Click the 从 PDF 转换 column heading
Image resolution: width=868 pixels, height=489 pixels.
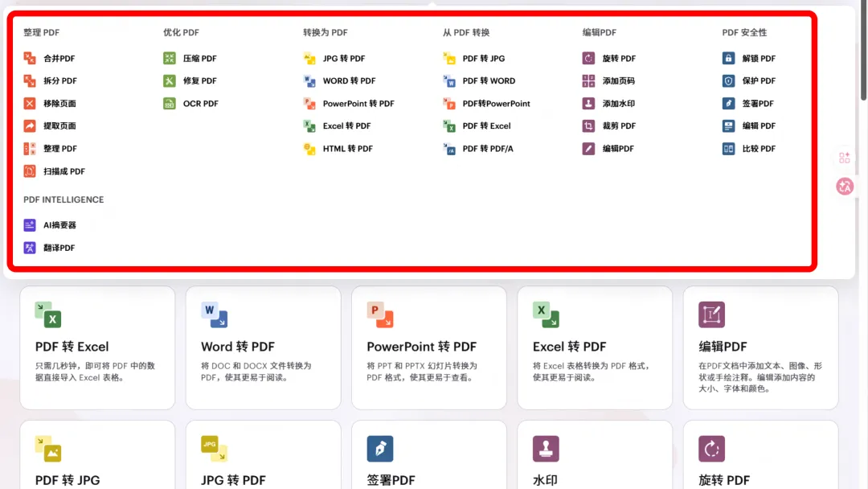tap(466, 33)
